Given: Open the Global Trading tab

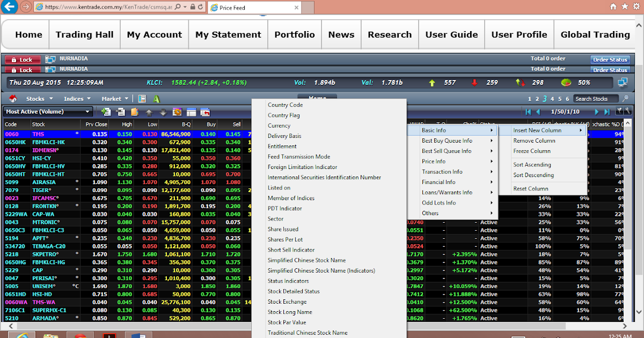Looking at the screenshot, I should (595, 35).
